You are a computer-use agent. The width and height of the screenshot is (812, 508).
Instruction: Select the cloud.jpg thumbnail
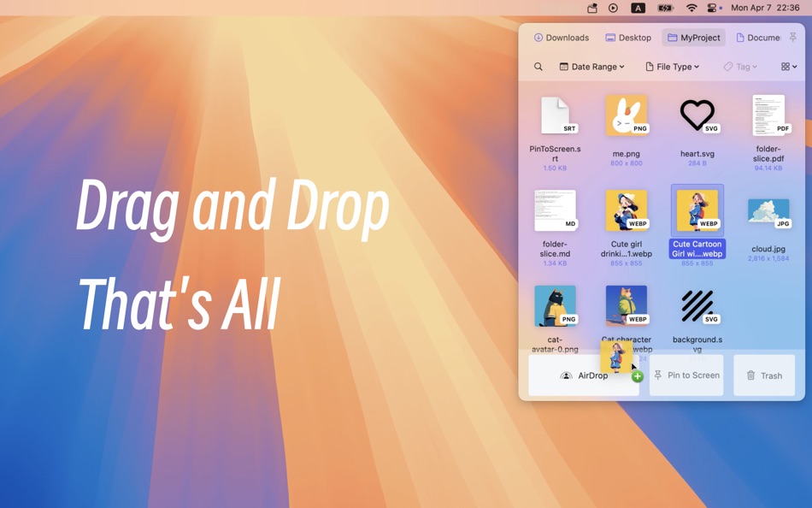pos(768,210)
